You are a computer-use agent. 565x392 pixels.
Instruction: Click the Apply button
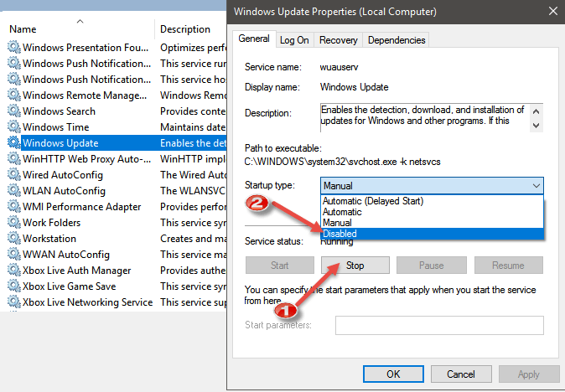(x=529, y=374)
